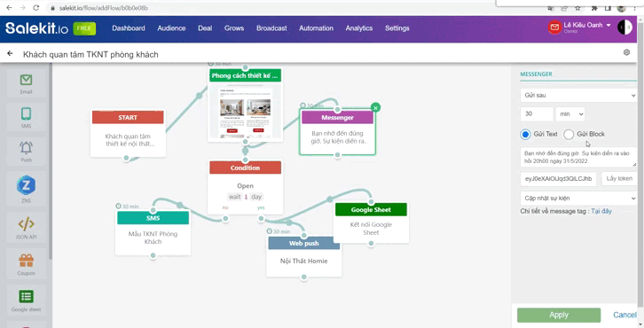644x328 pixels.
Task: Choose the Push bell icon
Action: coord(26,147)
